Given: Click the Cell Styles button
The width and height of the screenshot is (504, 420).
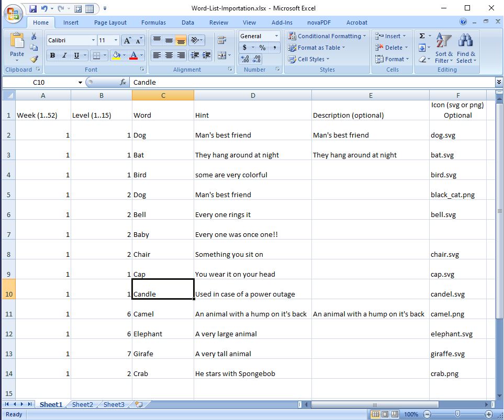Looking at the screenshot, I should (309, 59).
